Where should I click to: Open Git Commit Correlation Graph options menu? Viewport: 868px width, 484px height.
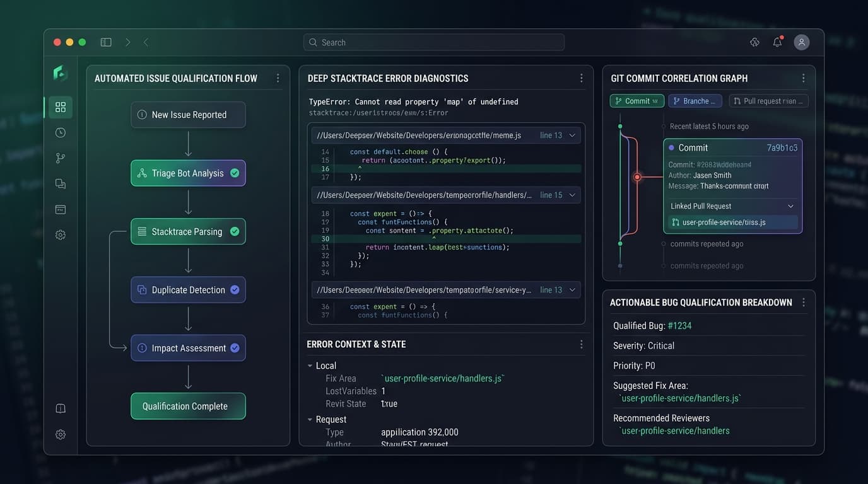[803, 78]
